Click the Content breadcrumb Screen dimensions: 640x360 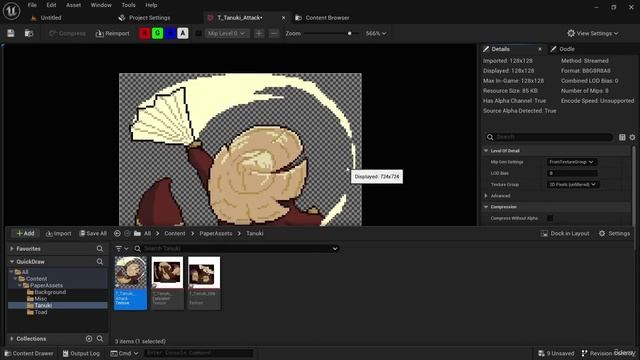pos(175,233)
